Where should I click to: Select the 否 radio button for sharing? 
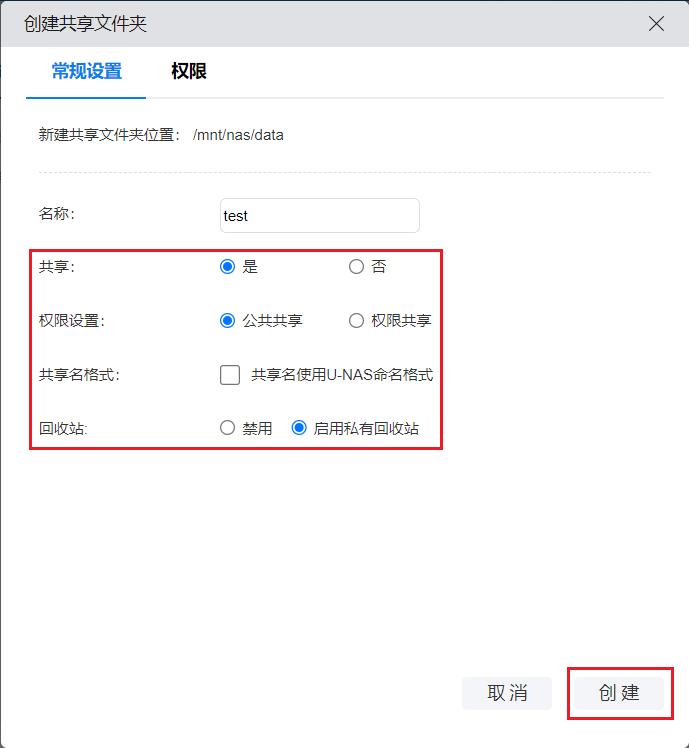(x=356, y=267)
